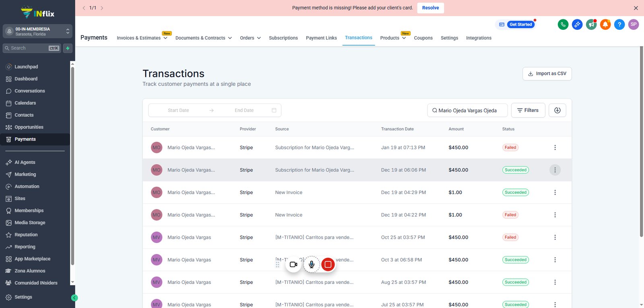Switch to Subscriptions tab
The height and width of the screenshot is (308, 644).
[x=283, y=38]
